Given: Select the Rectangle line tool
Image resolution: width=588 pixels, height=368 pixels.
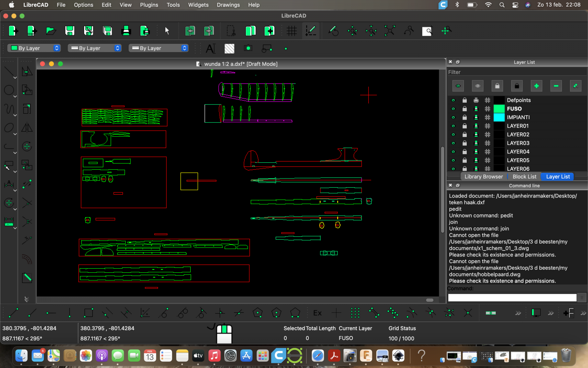Looking at the screenshot, I should pos(88,313).
